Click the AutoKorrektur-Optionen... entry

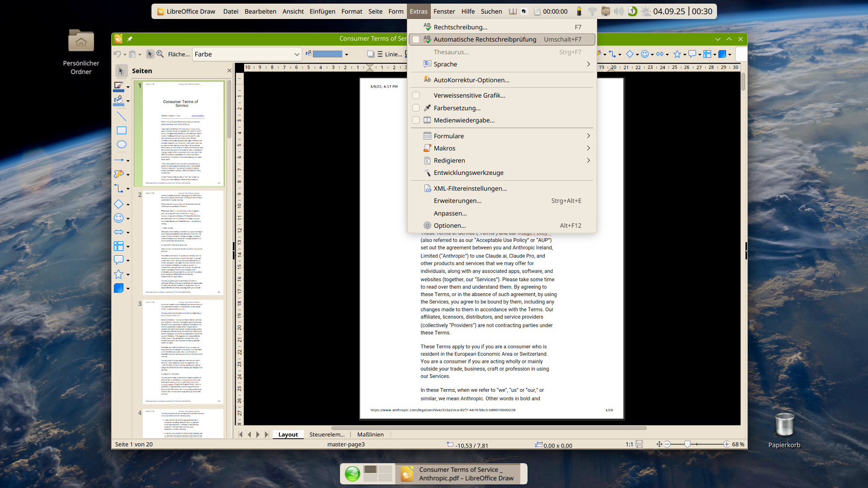tap(471, 80)
